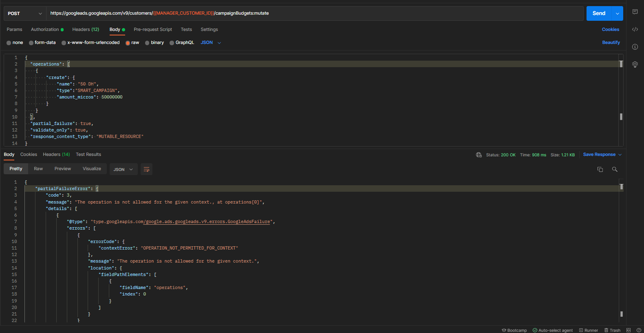Select the GraphQL body type

click(x=182, y=43)
